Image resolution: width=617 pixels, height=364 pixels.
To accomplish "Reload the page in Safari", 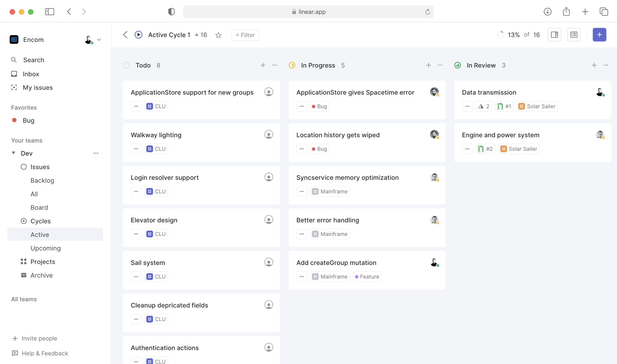I will point(427,12).
